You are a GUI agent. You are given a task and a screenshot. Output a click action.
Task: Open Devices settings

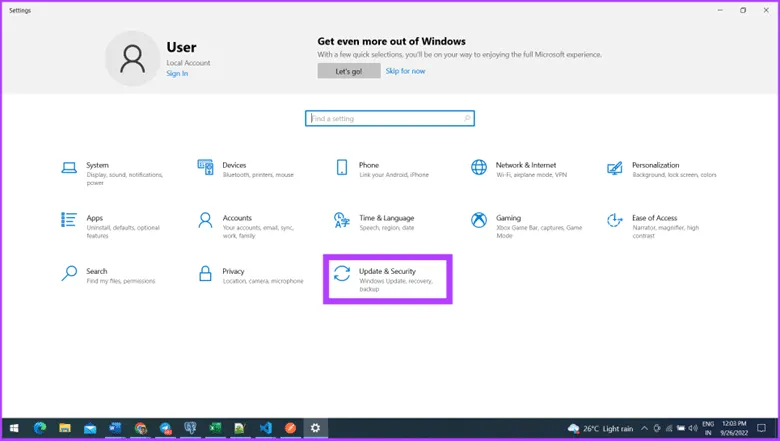(x=234, y=166)
